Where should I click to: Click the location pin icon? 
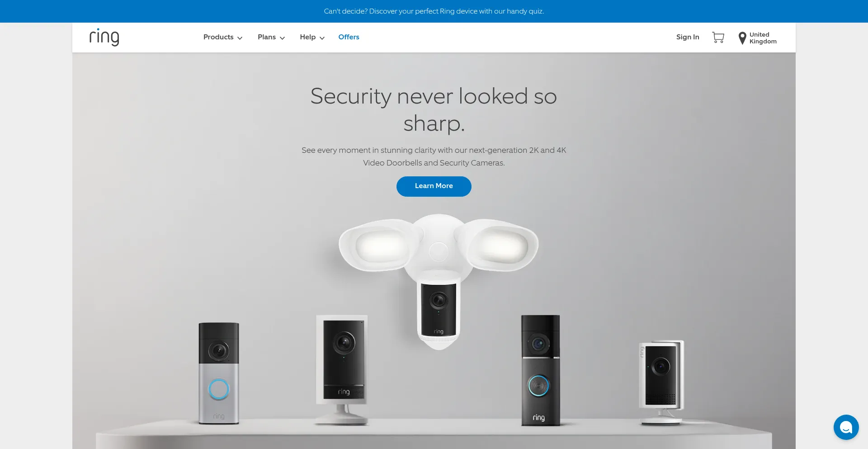[742, 38]
